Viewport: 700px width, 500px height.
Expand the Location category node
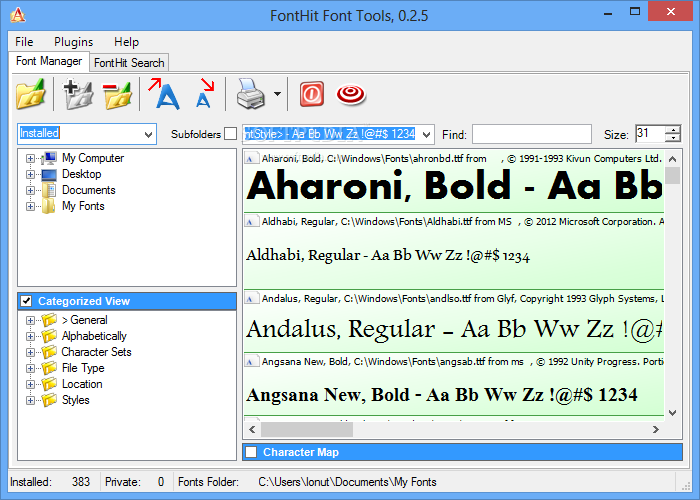[x=30, y=385]
